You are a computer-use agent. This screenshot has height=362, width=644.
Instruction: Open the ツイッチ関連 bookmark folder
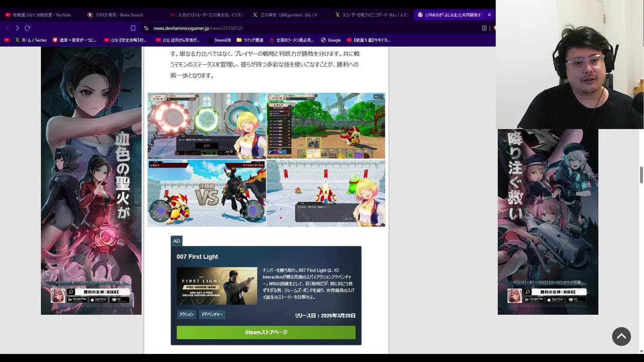(x=250, y=40)
